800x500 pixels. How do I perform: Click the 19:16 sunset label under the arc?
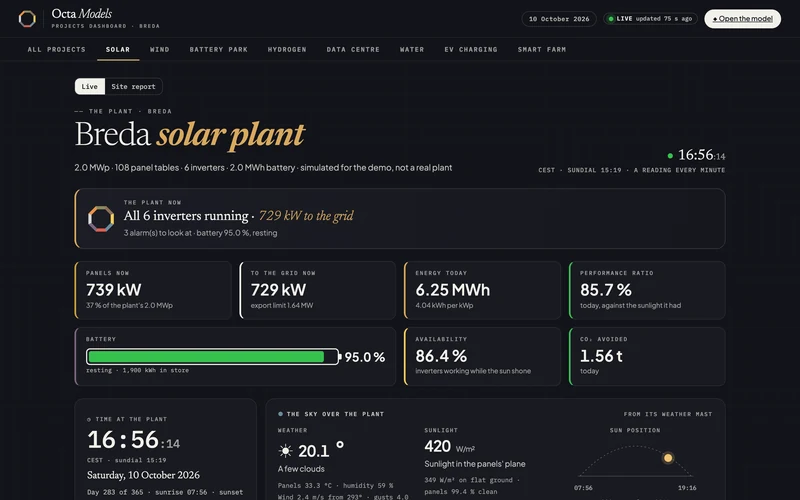687,488
